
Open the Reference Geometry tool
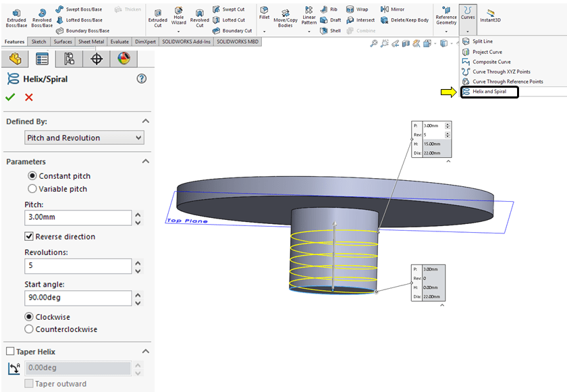(446, 17)
